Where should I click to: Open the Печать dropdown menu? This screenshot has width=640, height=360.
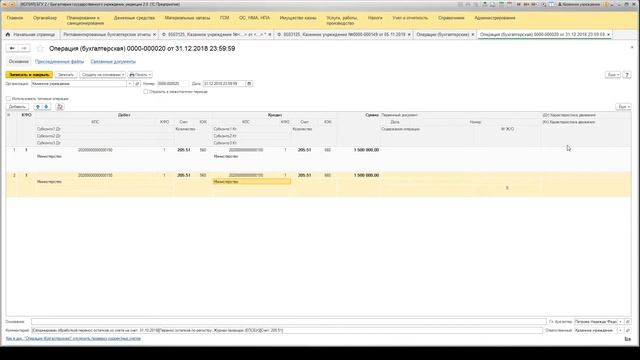click(140, 75)
